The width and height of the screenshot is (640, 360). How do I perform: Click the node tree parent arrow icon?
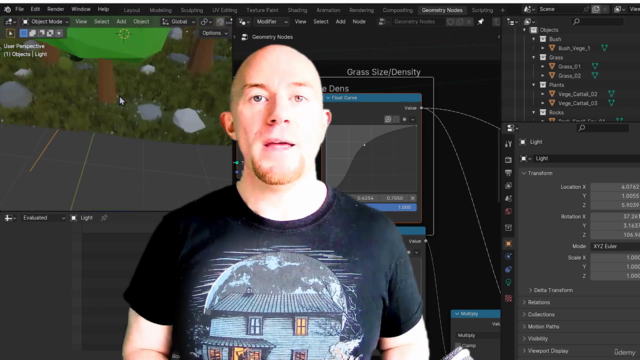(x=496, y=22)
